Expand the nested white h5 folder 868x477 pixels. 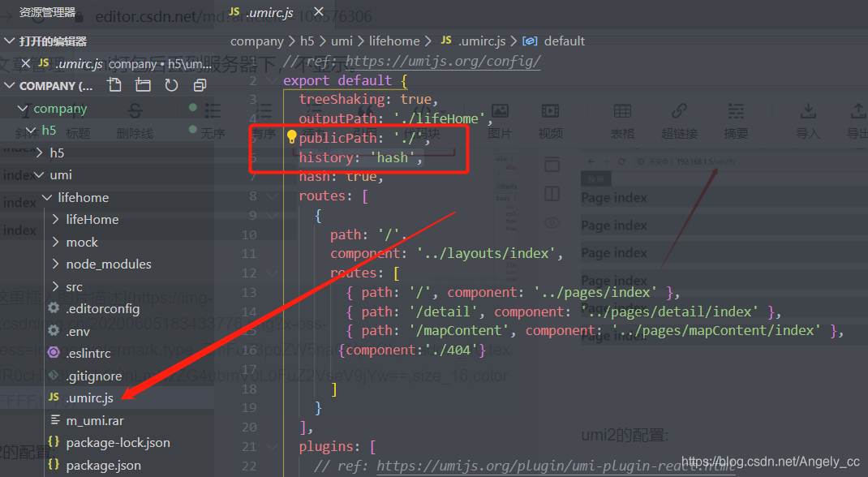[x=39, y=153]
